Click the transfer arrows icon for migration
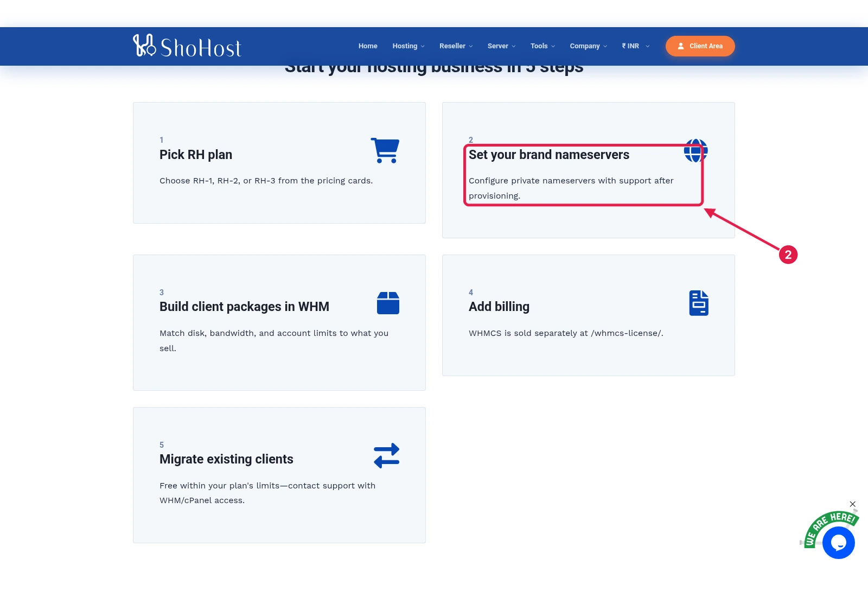 pos(386,455)
